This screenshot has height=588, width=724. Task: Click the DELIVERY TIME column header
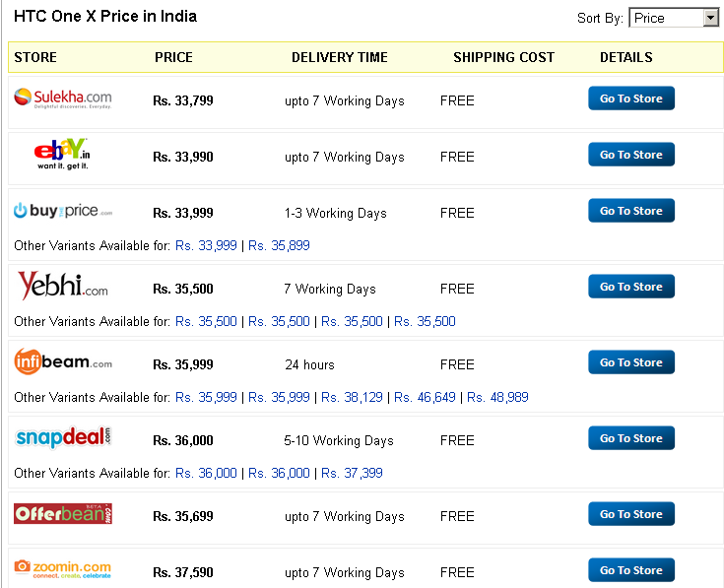[x=340, y=57]
